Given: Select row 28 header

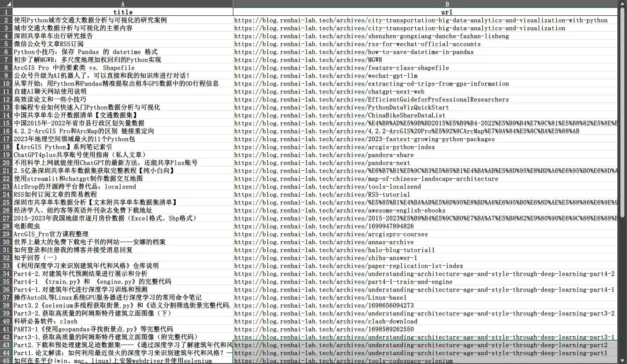Looking at the screenshot, I should click(6, 226).
